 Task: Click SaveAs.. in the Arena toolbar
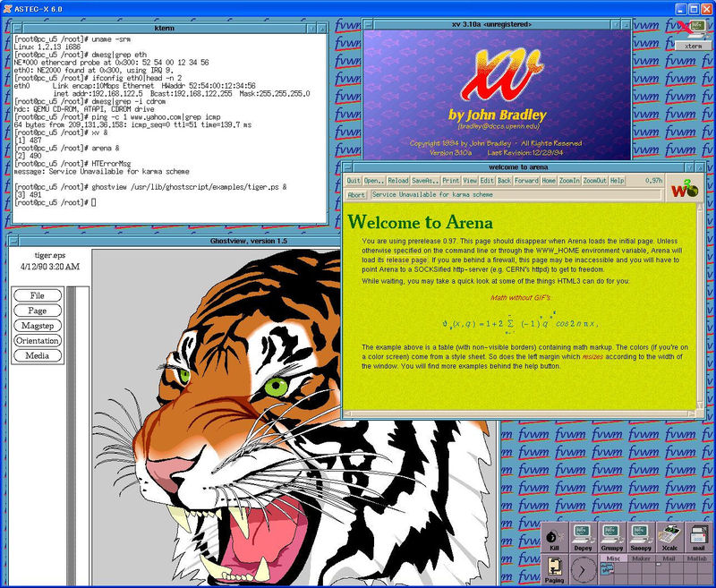[x=425, y=181]
